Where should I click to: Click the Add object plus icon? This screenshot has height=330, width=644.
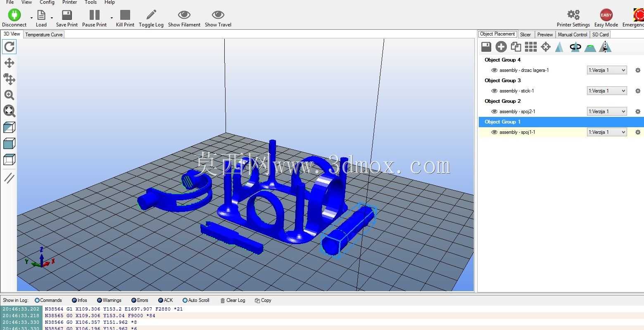pos(501,47)
